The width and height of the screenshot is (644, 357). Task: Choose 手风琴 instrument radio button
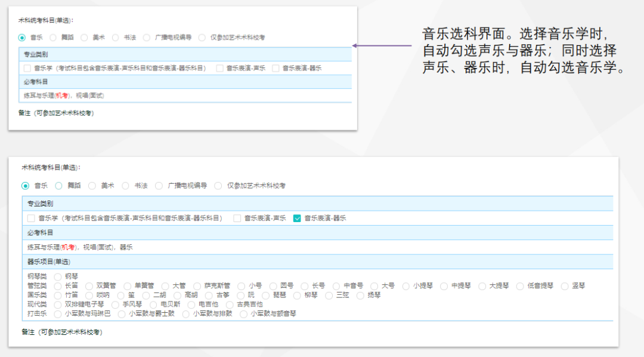click(115, 305)
